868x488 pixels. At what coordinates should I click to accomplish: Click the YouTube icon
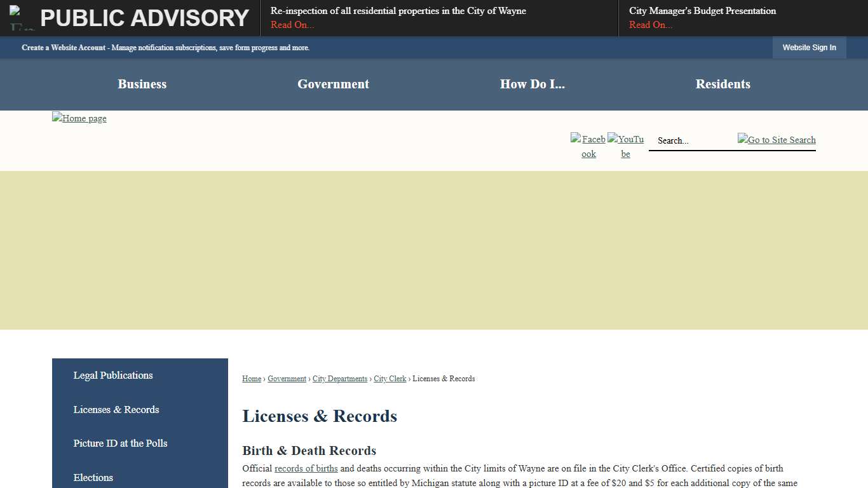coord(625,146)
